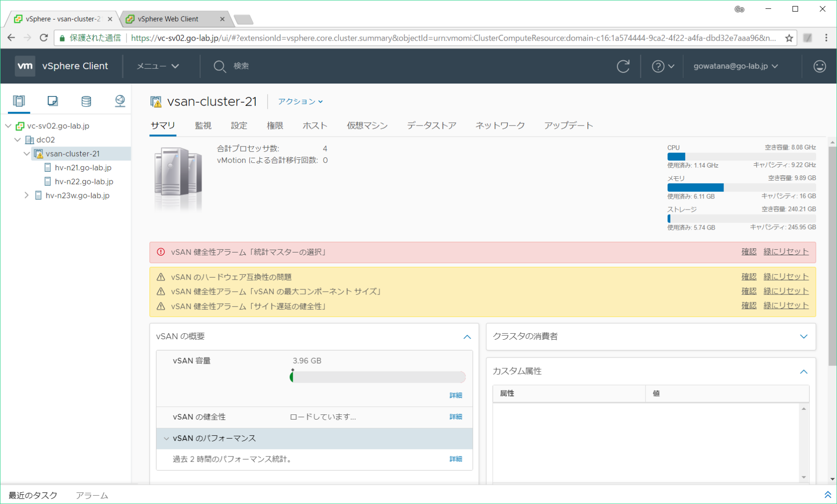Image resolution: width=837 pixels, height=504 pixels.
Task: Switch to the データストア tab
Action: coord(432,126)
